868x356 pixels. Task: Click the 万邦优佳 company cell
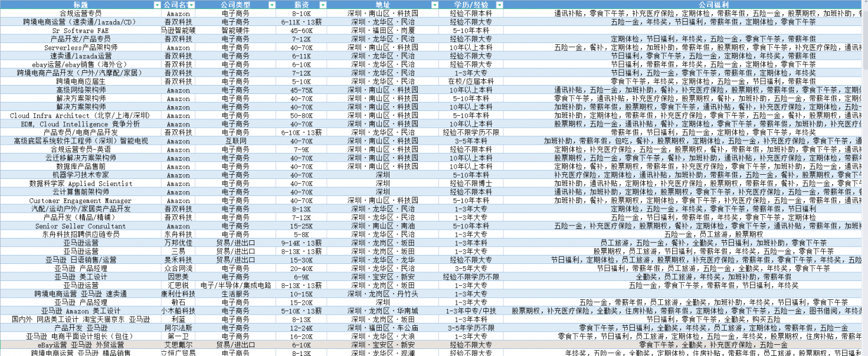[178, 243]
